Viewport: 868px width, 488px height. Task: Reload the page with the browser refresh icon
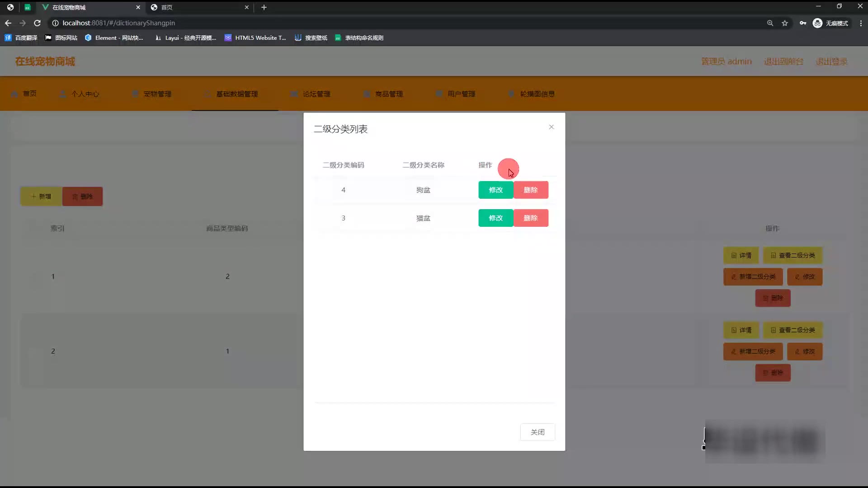(38, 23)
